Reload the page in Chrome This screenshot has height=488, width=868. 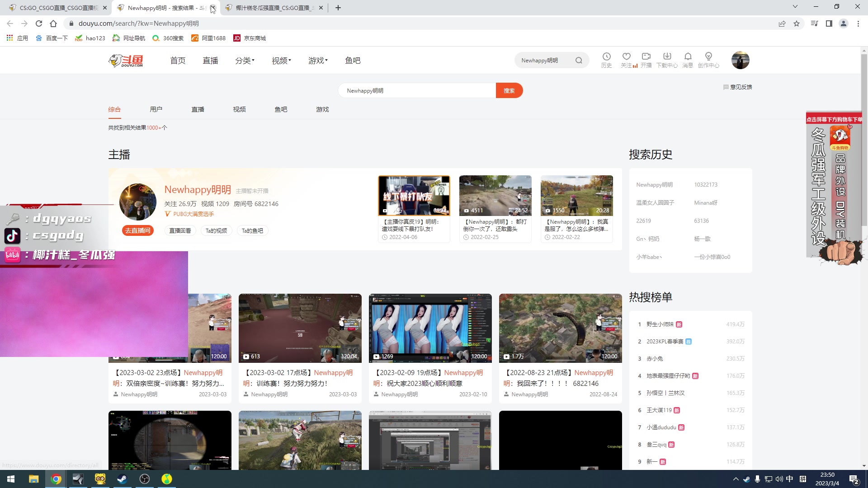click(39, 23)
